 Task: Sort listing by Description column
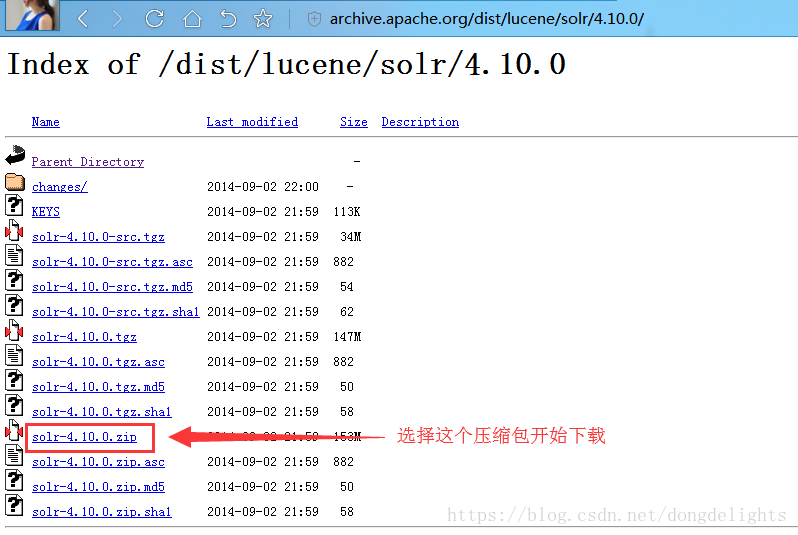pyautogui.click(x=420, y=122)
